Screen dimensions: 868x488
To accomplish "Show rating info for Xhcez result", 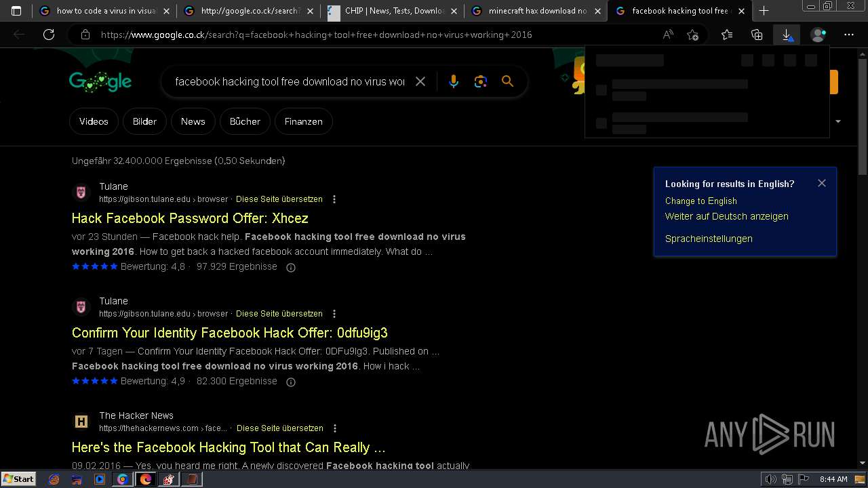I will click(x=291, y=267).
